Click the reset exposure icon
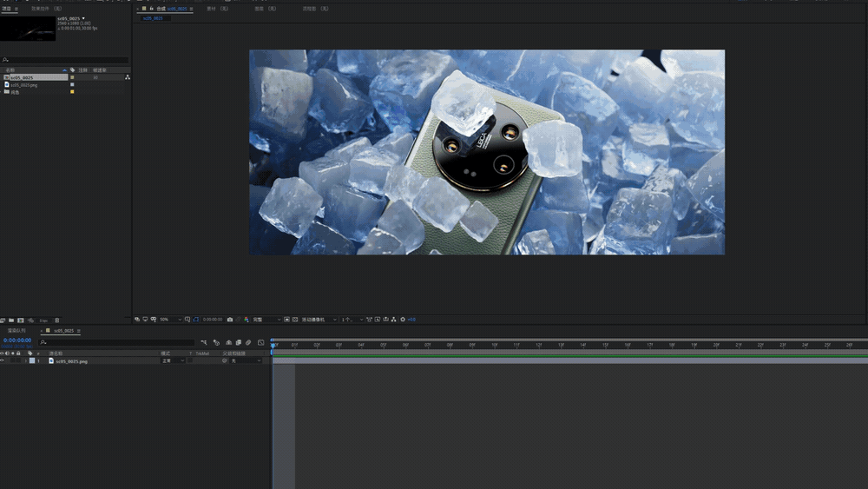Screen dimensions: 868x489 pos(403,320)
